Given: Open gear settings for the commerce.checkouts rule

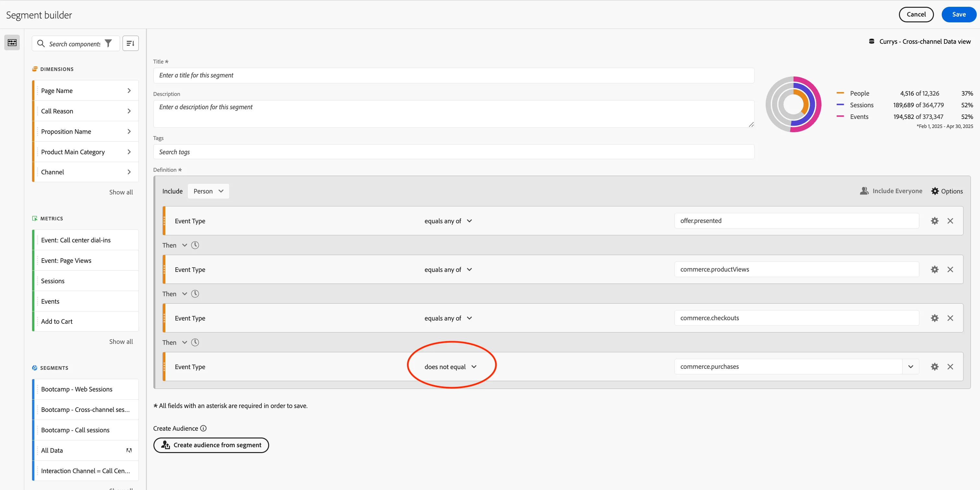Looking at the screenshot, I should 934,318.
